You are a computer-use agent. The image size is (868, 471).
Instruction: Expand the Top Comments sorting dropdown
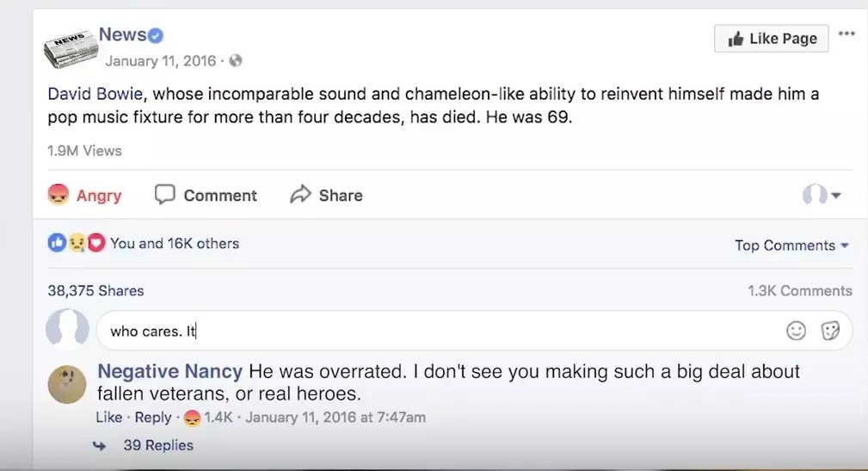point(791,245)
